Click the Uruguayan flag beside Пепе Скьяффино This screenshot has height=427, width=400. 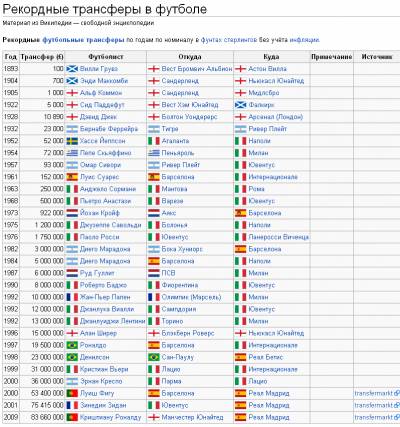pos(72,153)
